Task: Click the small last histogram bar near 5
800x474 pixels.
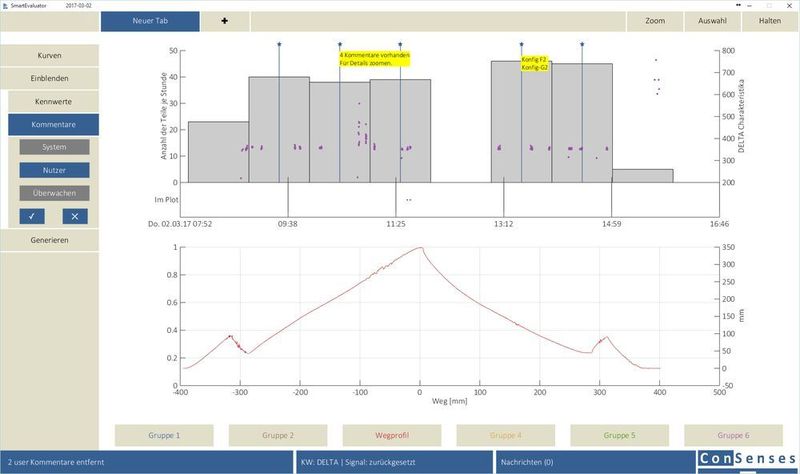Action: [x=642, y=176]
